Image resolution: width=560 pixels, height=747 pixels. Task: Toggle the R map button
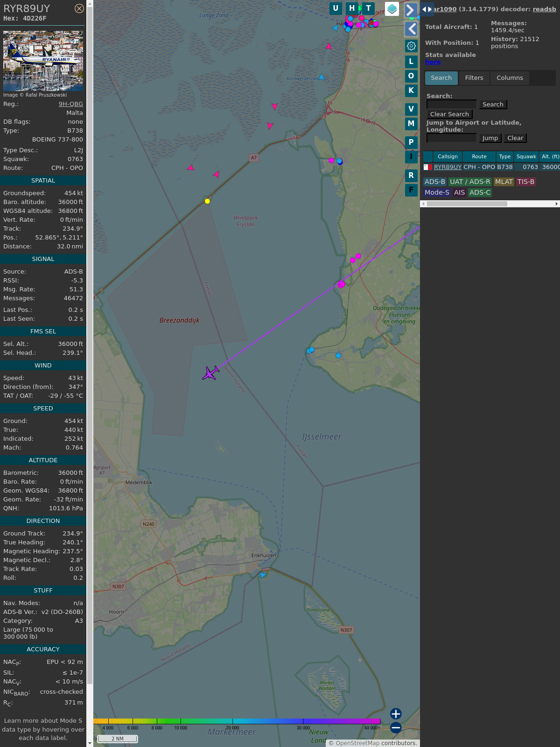coord(411,175)
